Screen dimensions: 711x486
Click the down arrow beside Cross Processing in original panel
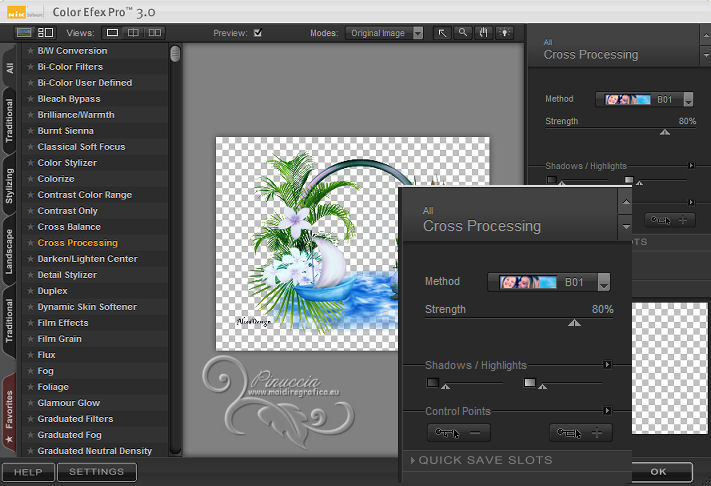coord(706,55)
